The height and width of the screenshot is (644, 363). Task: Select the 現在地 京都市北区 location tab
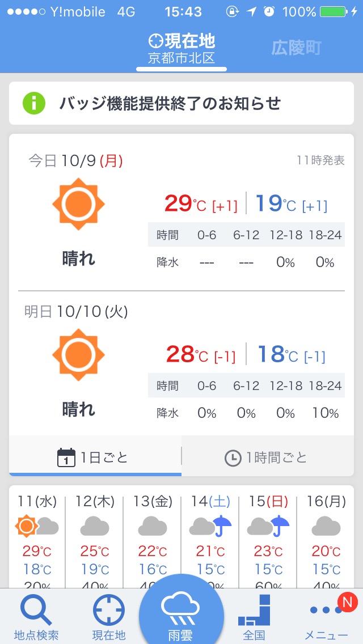pos(181,49)
